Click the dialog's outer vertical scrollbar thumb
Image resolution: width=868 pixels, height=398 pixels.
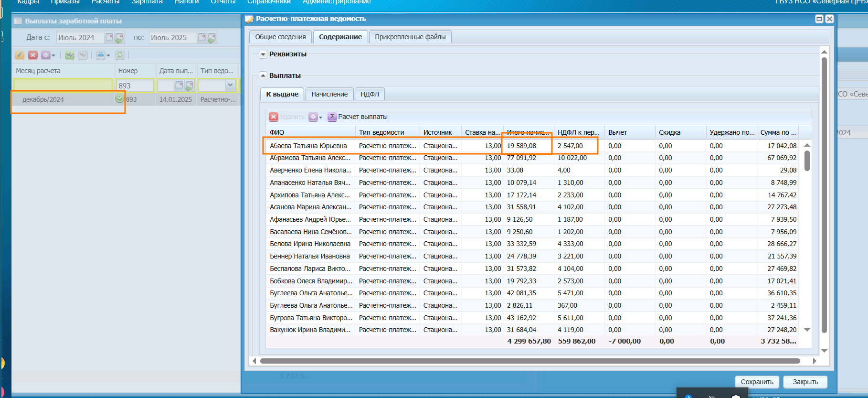coord(824,195)
